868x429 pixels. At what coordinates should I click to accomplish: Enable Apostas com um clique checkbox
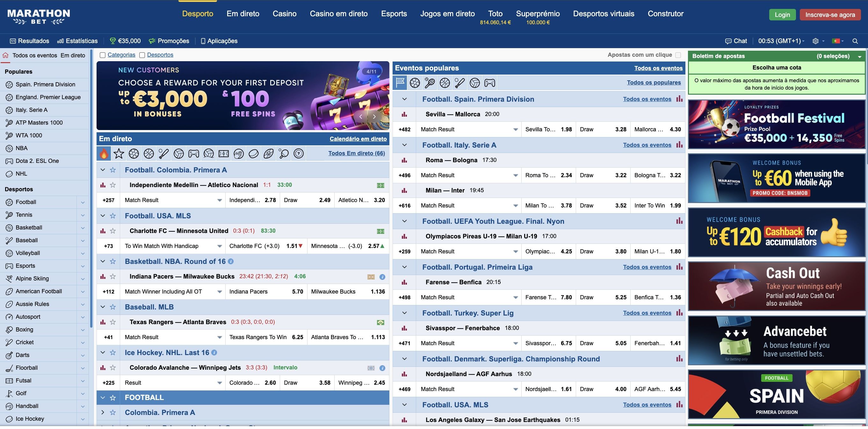click(x=678, y=55)
